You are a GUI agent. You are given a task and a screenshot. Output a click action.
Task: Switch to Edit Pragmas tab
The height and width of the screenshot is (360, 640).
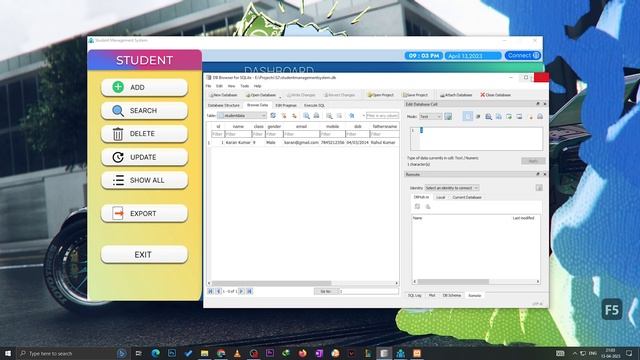pos(286,105)
